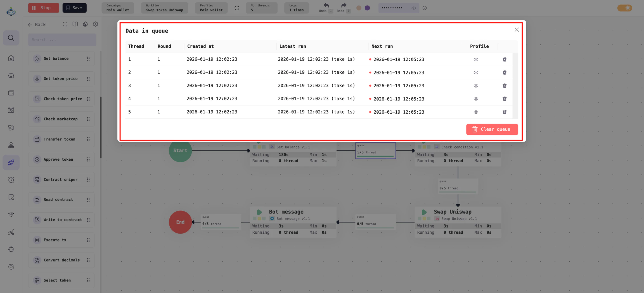
Task: Click the split panel layout icon
Action: (x=75, y=24)
